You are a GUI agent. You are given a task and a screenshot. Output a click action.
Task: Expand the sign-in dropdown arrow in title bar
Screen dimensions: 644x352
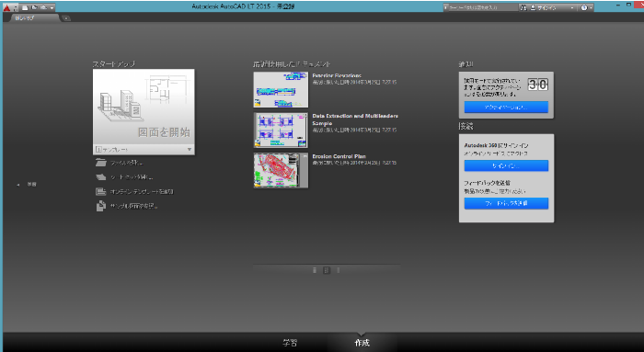[571, 7]
